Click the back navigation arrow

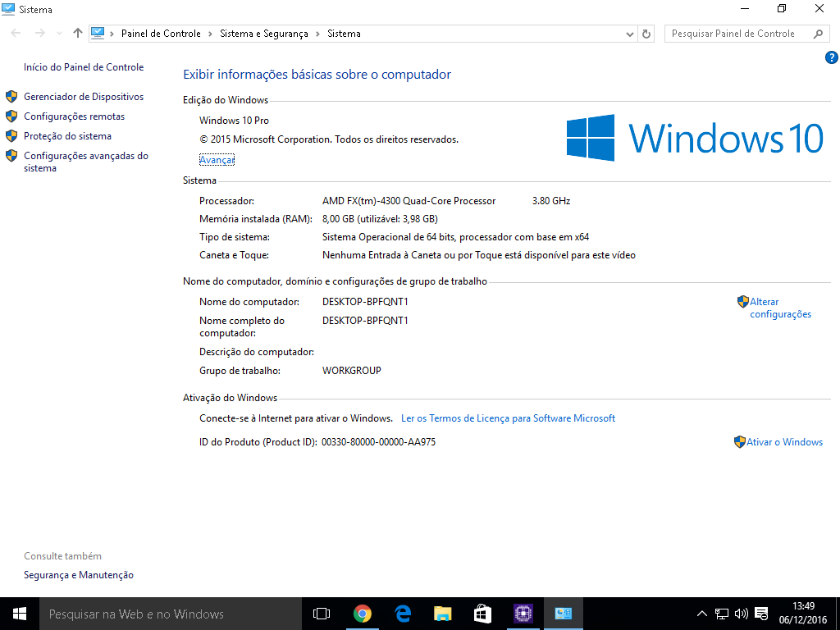pos(16,33)
